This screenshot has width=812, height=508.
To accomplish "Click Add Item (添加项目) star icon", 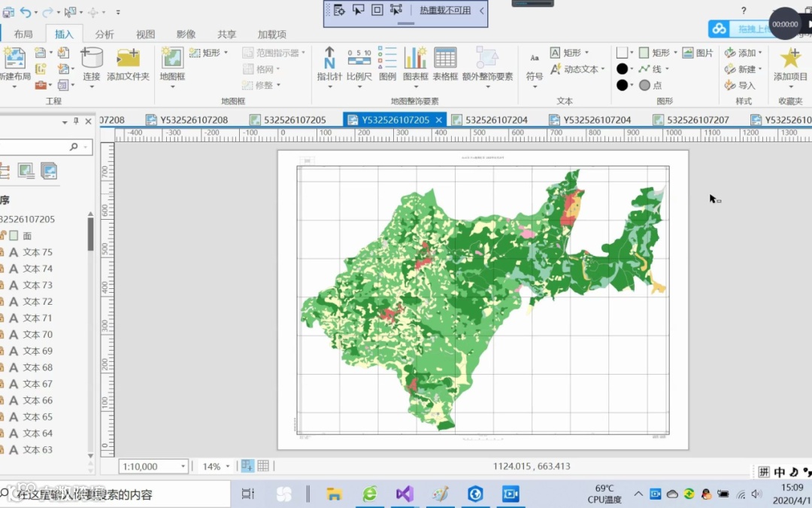I will pos(790,60).
